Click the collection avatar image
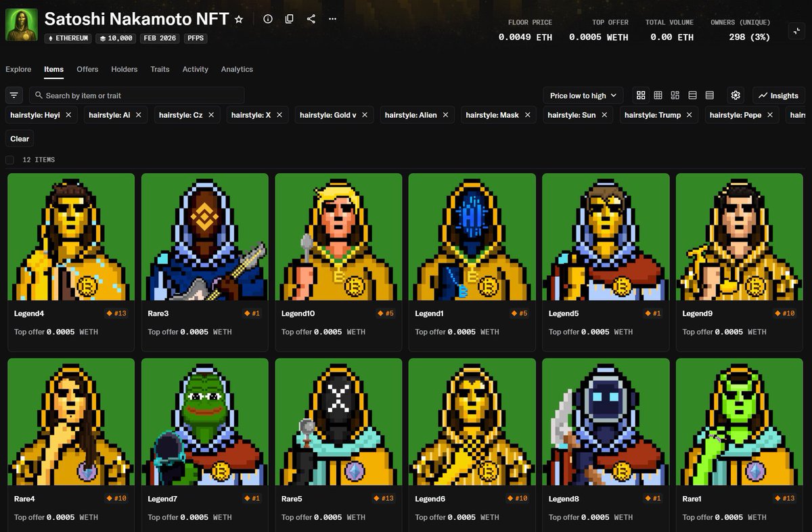The height and width of the screenshot is (532, 812). pyautogui.click(x=22, y=26)
